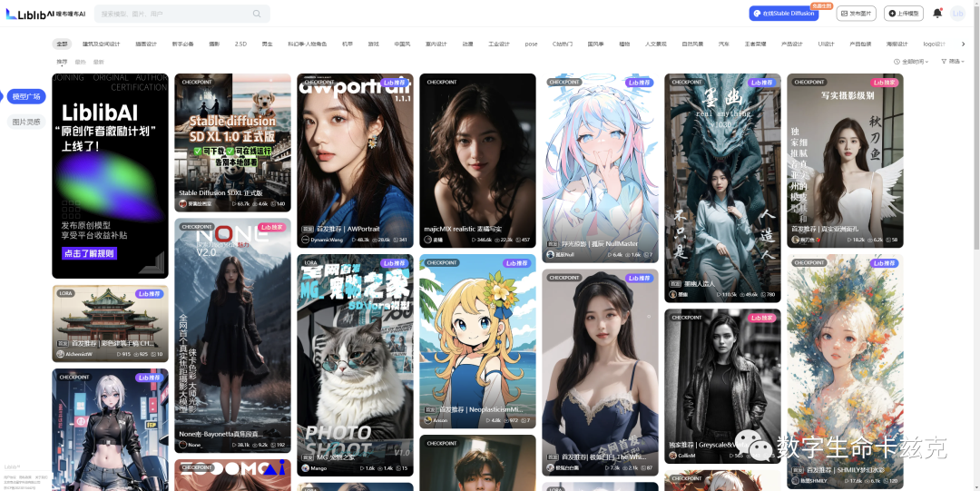Sort models by 推荐
The height and width of the screenshot is (491, 980).
click(x=62, y=62)
